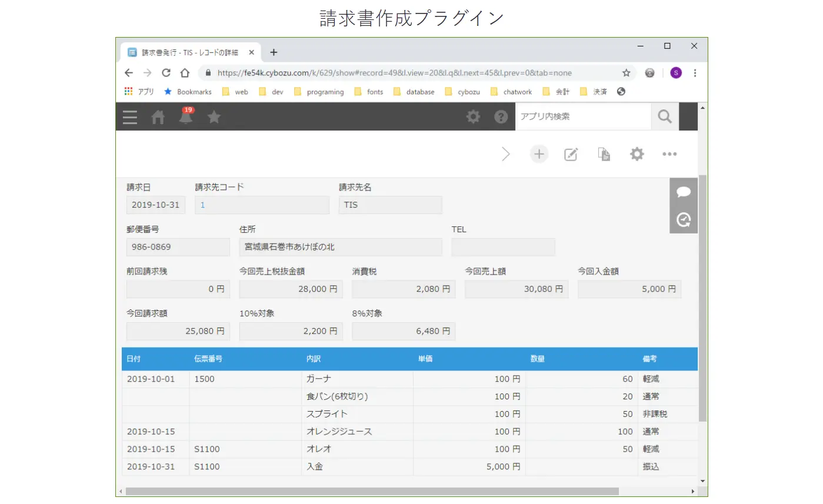
Task: Open a new browser tab
Action: [274, 52]
